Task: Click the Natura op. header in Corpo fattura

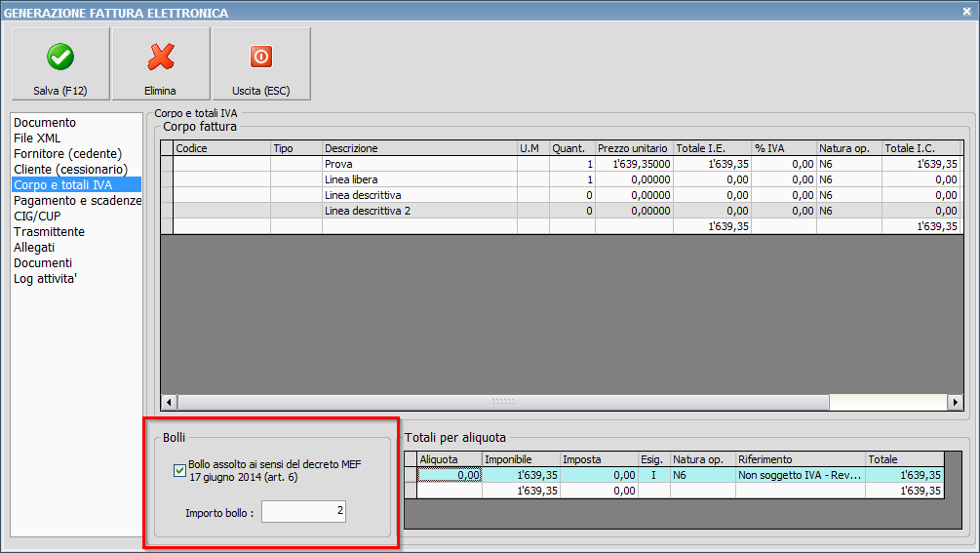Action: (x=848, y=148)
